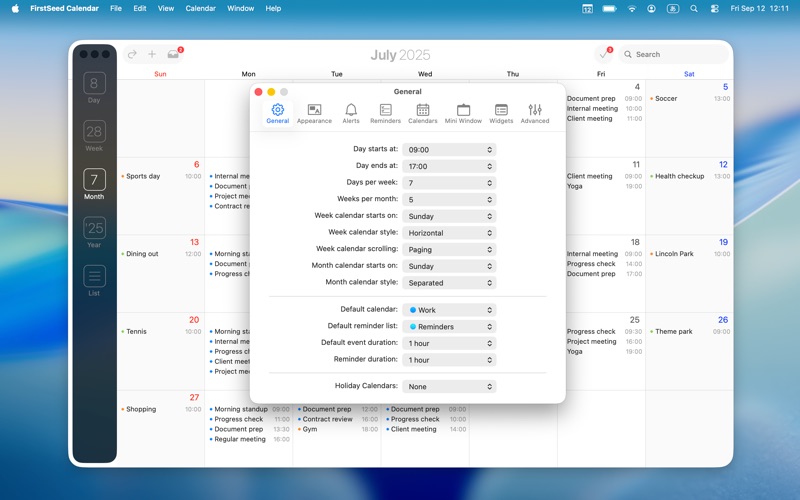Open the Holiday Calendars dropdown

449,386
